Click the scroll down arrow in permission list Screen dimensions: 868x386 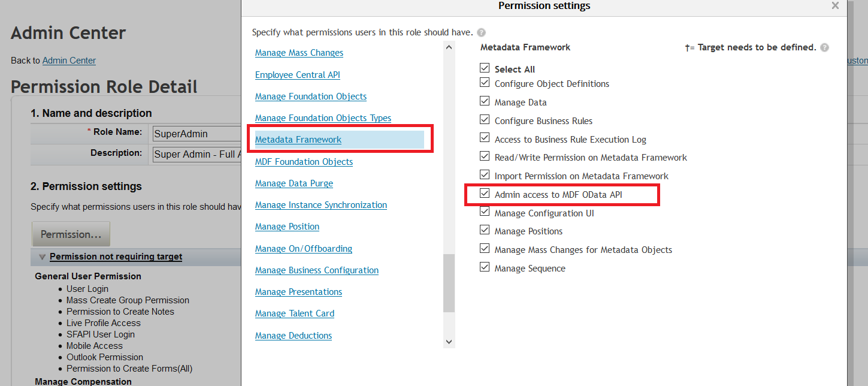coord(449,342)
